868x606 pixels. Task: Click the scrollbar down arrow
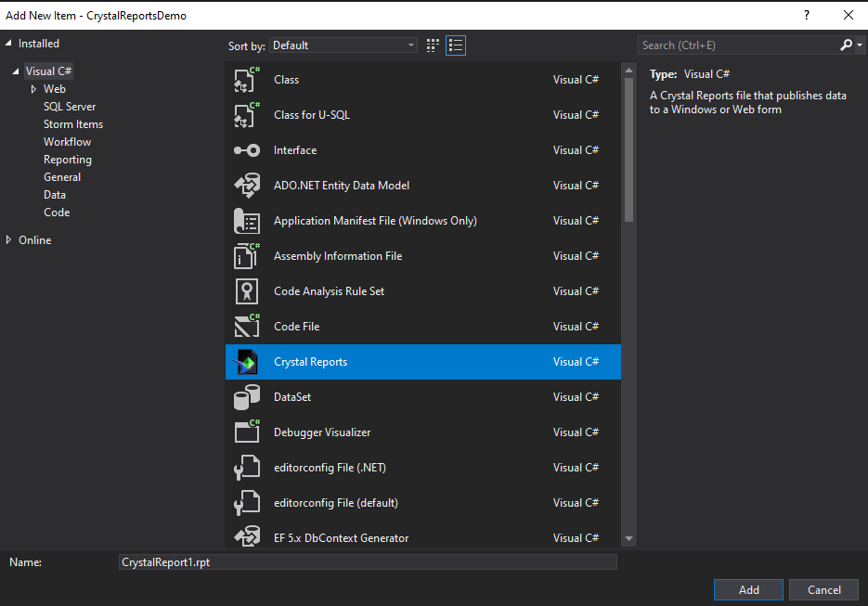628,538
